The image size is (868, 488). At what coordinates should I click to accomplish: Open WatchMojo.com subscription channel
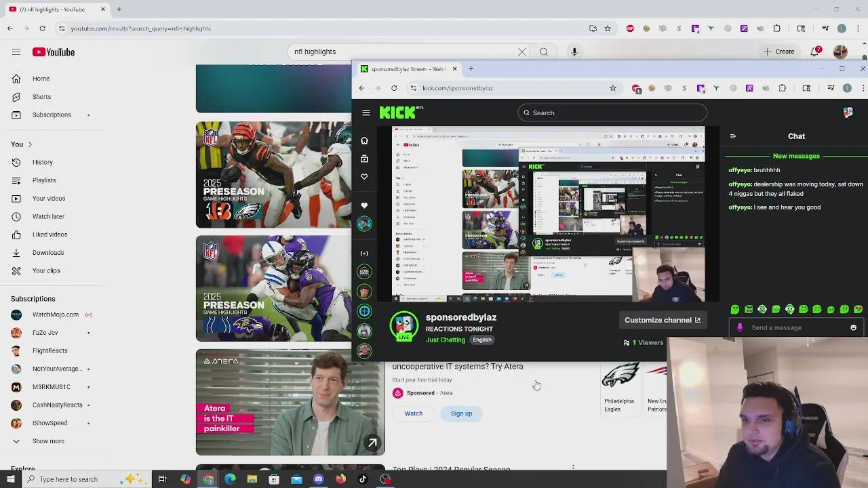point(54,314)
